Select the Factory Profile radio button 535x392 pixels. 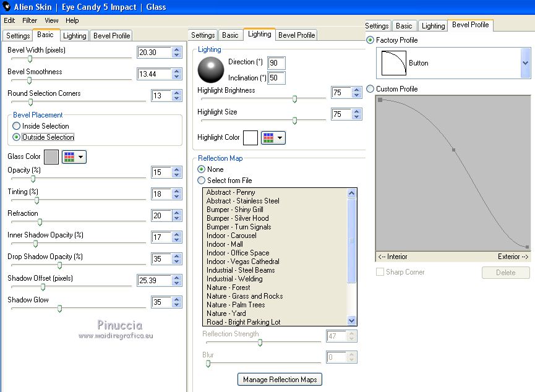pos(370,40)
